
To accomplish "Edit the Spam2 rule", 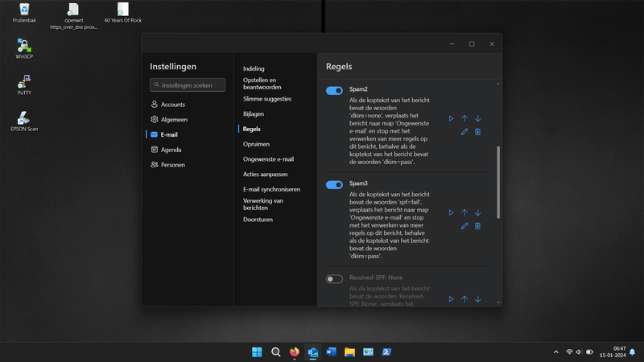I will (x=464, y=132).
